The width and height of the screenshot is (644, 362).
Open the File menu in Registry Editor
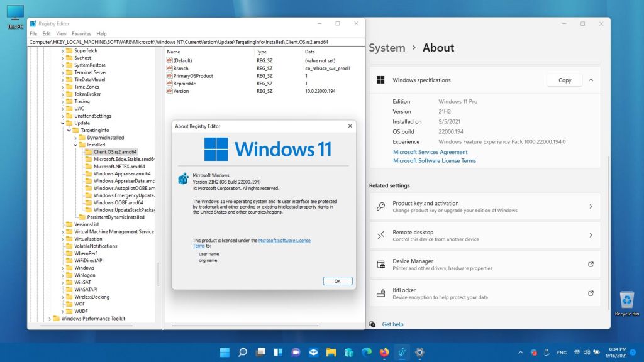click(x=33, y=34)
